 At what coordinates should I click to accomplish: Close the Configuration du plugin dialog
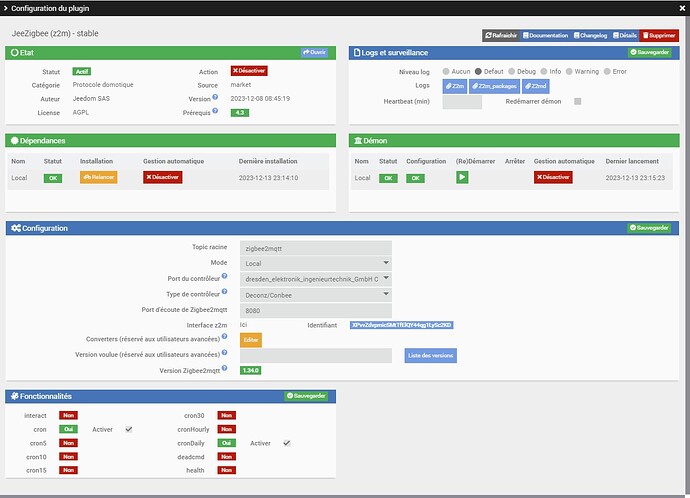pyautogui.click(x=682, y=8)
